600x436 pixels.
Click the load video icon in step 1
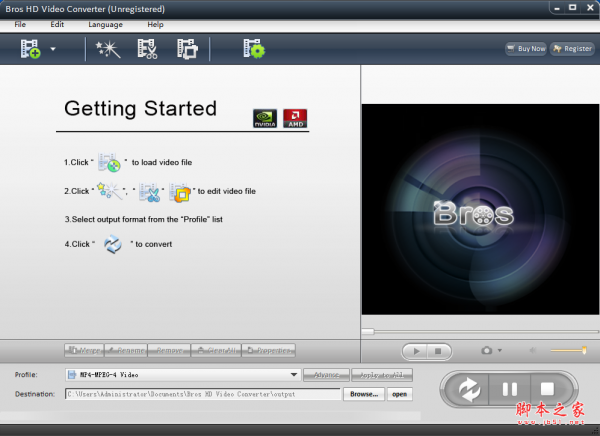point(109,162)
